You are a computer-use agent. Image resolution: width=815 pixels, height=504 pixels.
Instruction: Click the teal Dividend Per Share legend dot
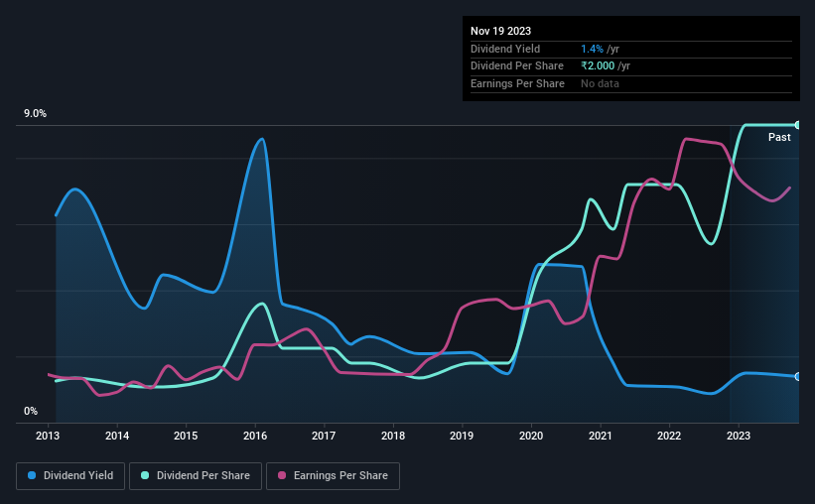point(145,475)
